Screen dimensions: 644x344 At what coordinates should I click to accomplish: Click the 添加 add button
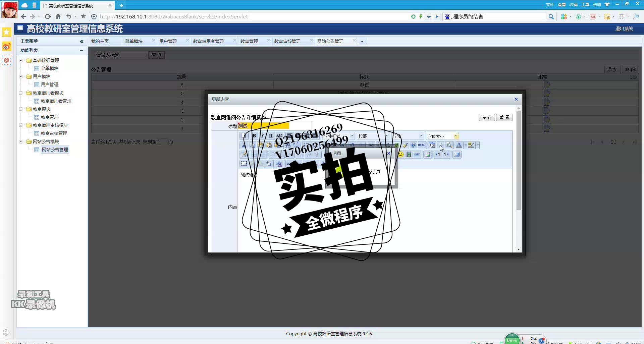point(612,69)
